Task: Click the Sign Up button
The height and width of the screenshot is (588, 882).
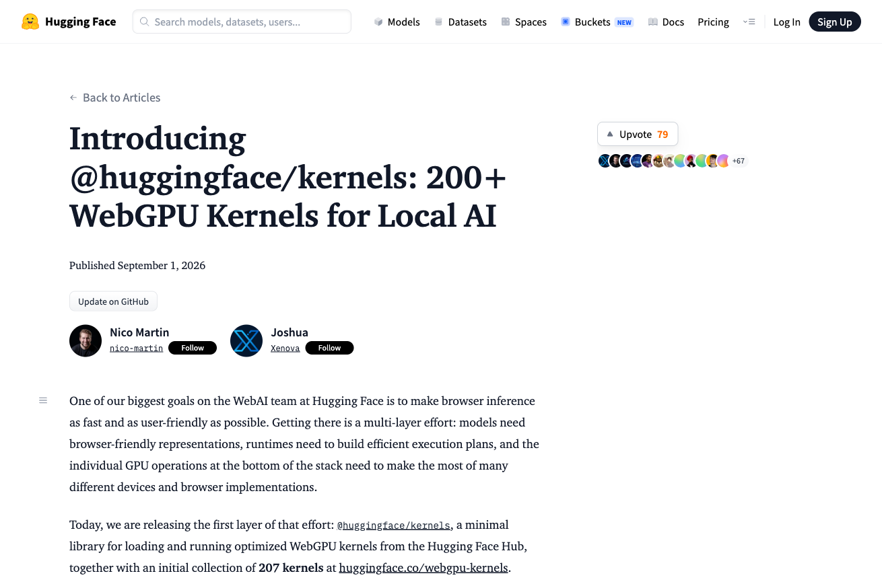Action: (x=835, y=22)
